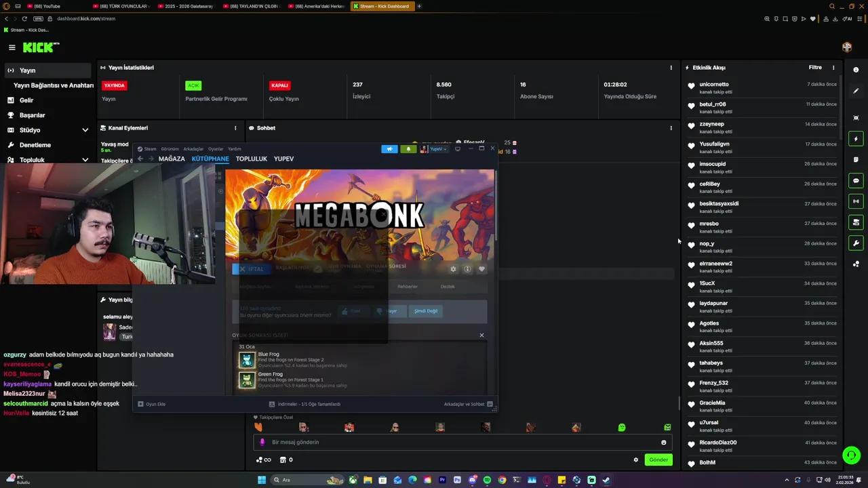Open the Blue Frog achievement thumbnail
This screenshot has width=868, height=488.
point(247,361)
